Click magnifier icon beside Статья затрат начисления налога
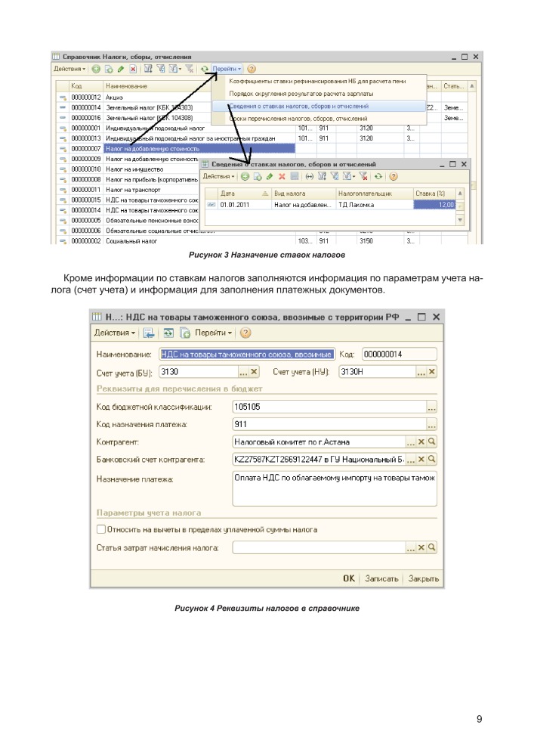This screenshot has height=756, width=534. point(433,548)
